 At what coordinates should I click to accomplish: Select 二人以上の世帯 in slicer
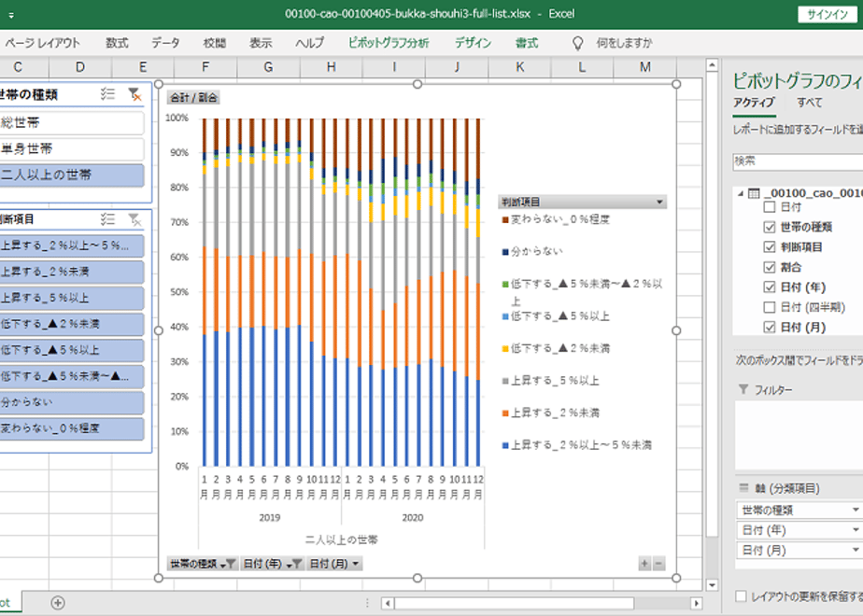[x=72, y=175]
